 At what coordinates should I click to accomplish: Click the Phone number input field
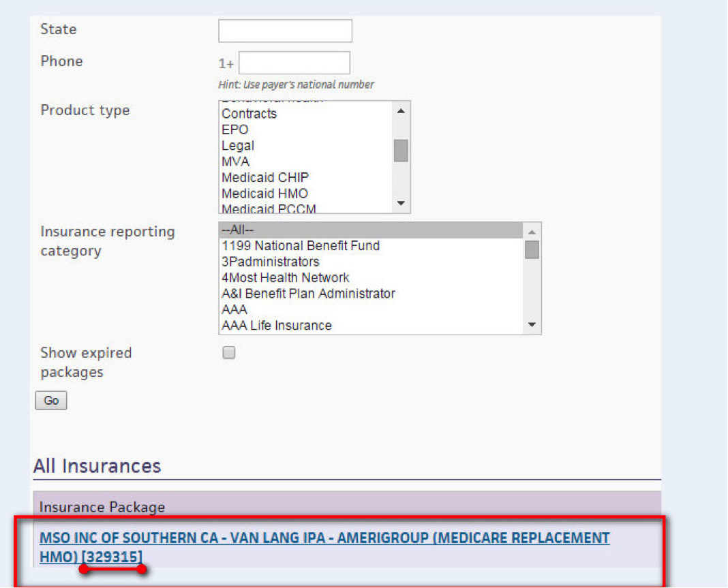(x=294, y=63)
